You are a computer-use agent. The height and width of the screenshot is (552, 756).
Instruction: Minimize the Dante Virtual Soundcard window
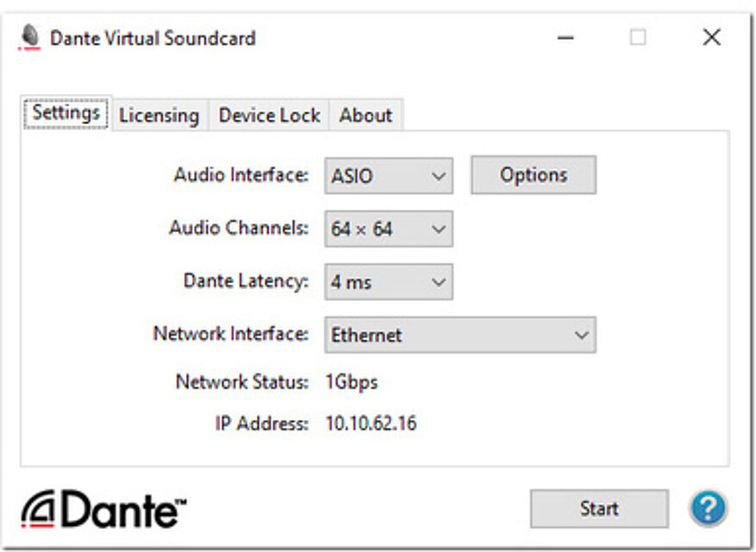tap(565, 38)
